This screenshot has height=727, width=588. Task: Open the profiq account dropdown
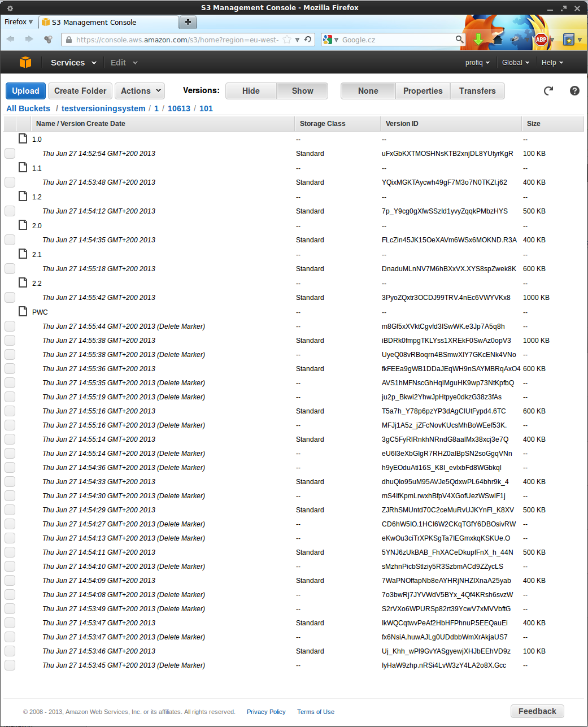(x=477, y=63)
